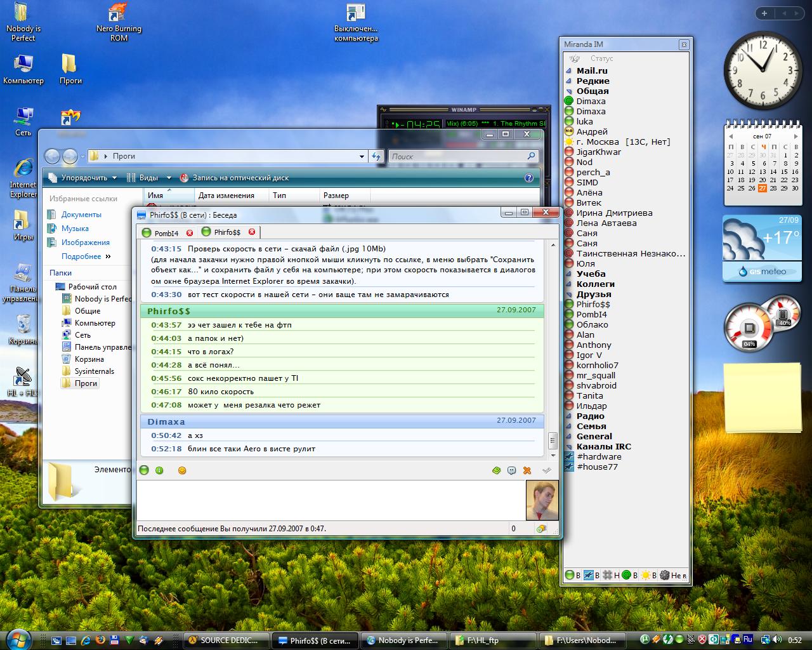
Task: Click Запись на оптический диск button
Action: (x=235, y=178)
